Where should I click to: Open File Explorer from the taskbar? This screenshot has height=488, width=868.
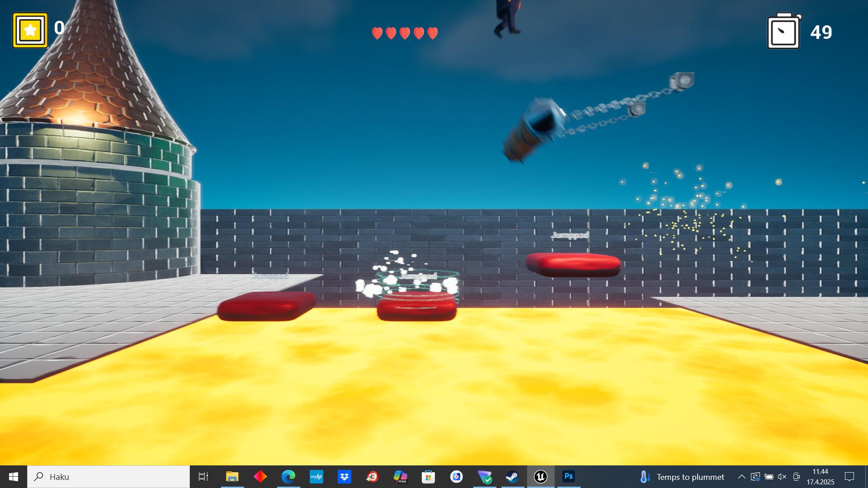(232, 477)
